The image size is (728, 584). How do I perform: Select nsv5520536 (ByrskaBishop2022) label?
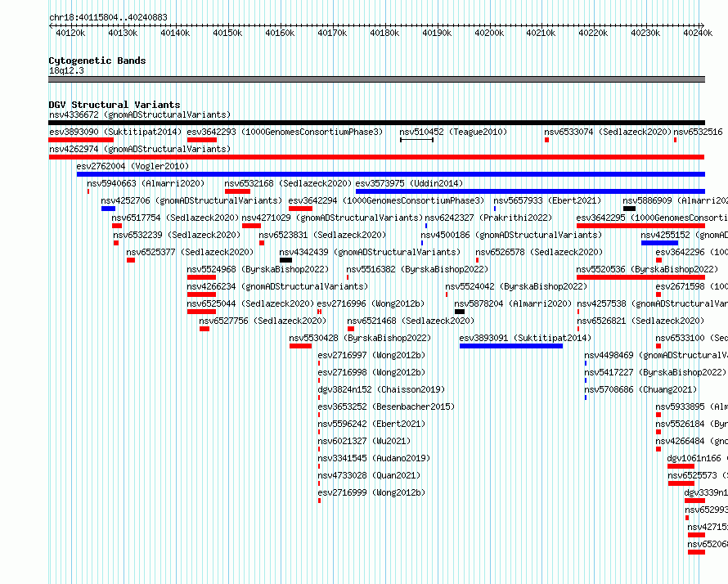[x=647, y=269]
